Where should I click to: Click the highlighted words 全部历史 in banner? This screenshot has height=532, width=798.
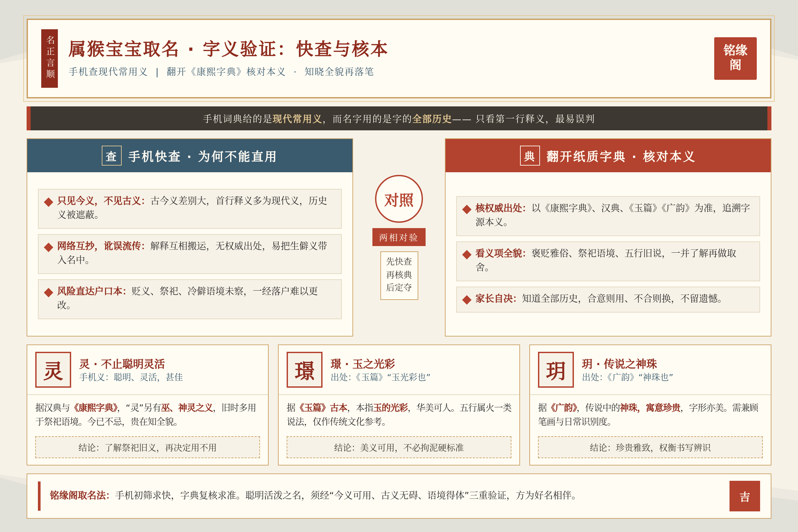coord(432,119)
